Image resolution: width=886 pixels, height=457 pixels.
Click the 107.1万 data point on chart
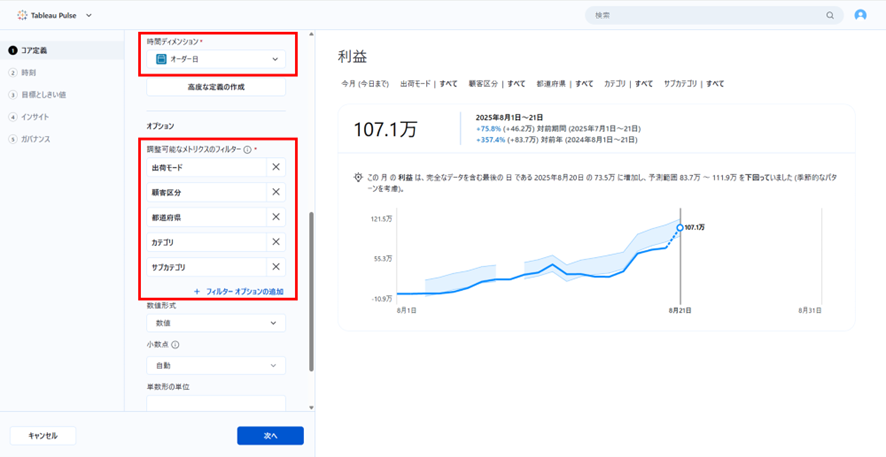680,228
